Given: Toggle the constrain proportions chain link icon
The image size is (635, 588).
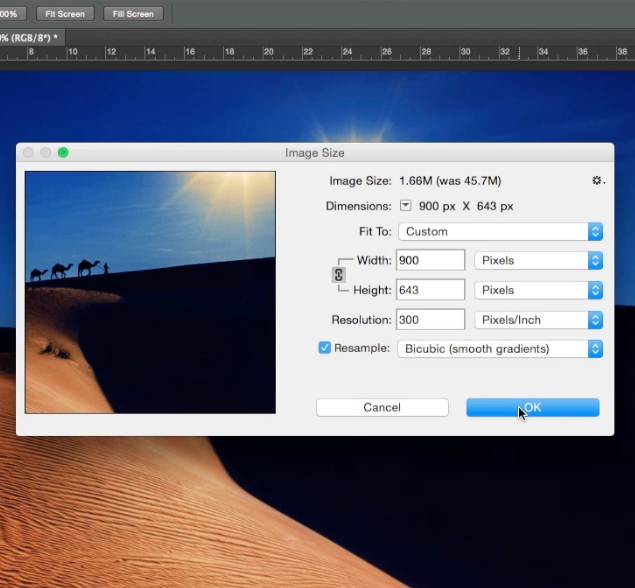Looking at the screenshot, I should (x=338, y=275).
